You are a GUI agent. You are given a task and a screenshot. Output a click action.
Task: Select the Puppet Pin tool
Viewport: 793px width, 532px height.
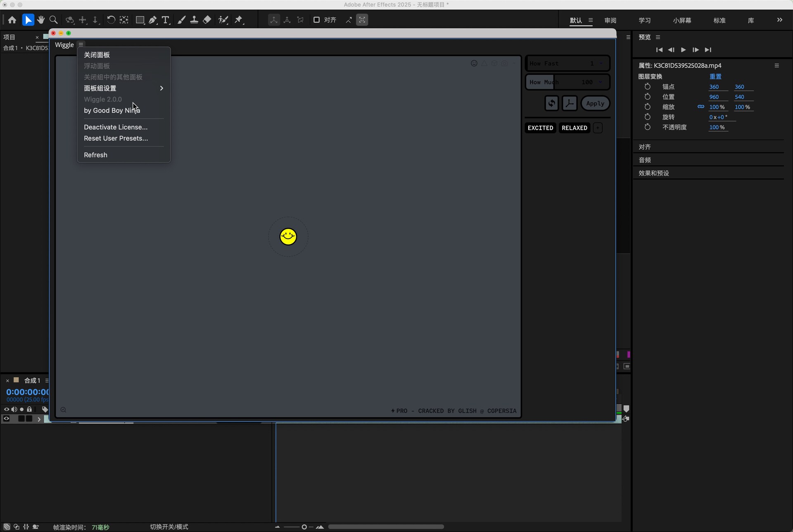tap(239, 20)
